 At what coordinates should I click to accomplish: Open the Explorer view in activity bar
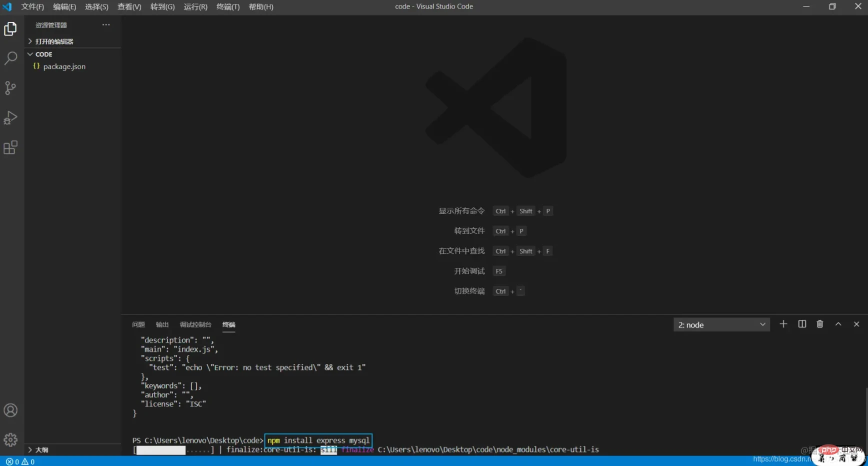10,29
